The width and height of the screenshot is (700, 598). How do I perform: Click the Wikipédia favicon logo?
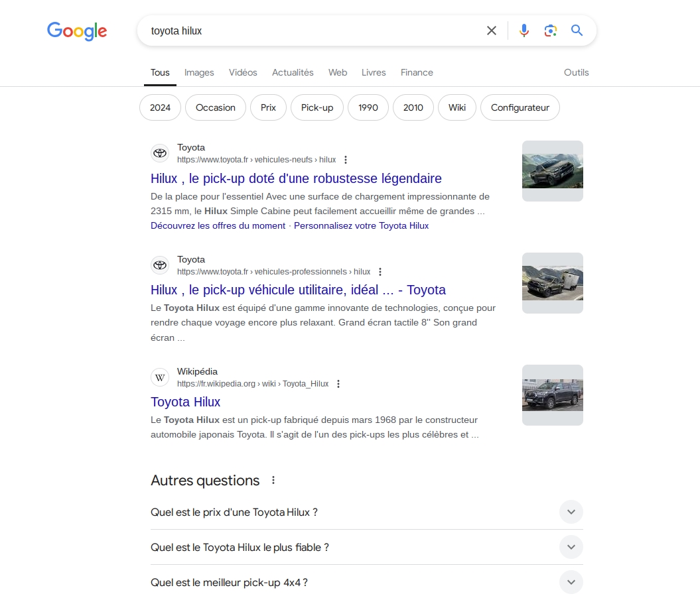pos(159,377)
